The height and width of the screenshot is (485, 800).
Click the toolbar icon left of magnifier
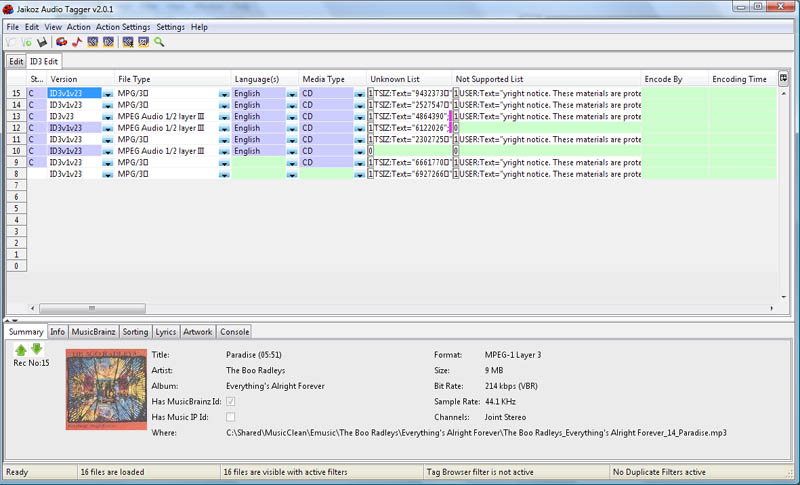(143, 42)
